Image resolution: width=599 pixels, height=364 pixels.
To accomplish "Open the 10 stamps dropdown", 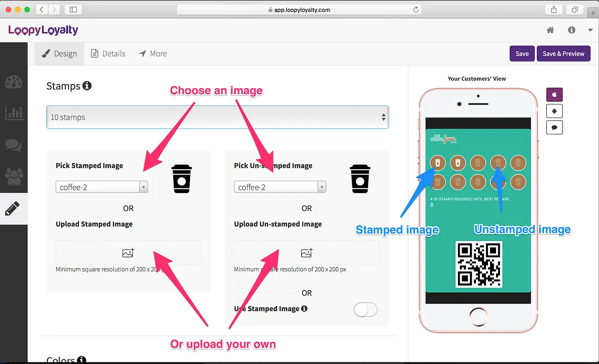I will (x=218, y=117).
